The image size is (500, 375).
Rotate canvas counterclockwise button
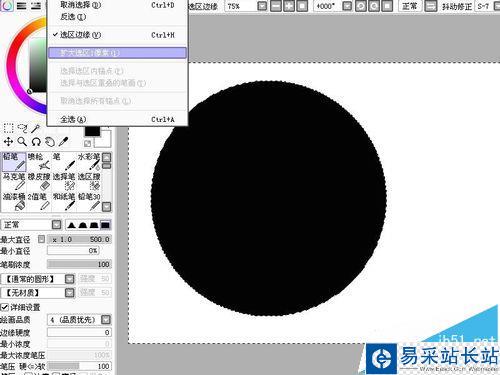click(x=361, y=6)
